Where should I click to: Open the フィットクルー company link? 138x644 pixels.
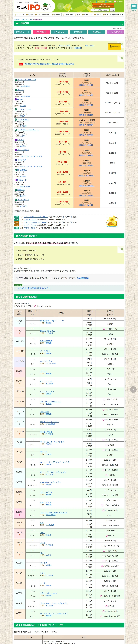point(23,200)
